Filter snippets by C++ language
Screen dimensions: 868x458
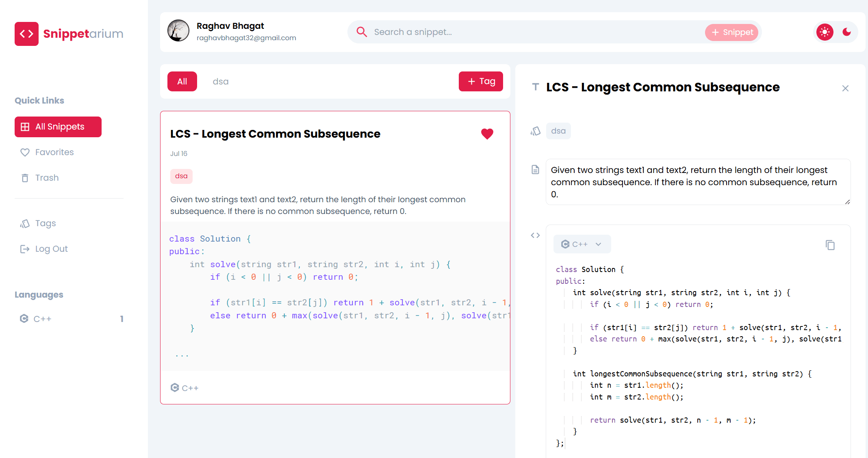click(x=42, y=319)
